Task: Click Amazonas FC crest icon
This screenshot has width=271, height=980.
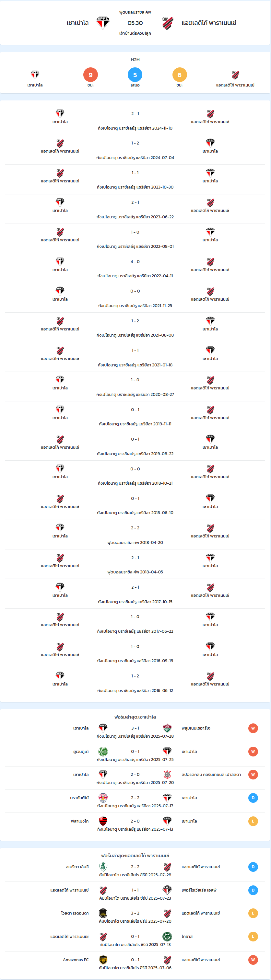Action: [x=103, y=960]
